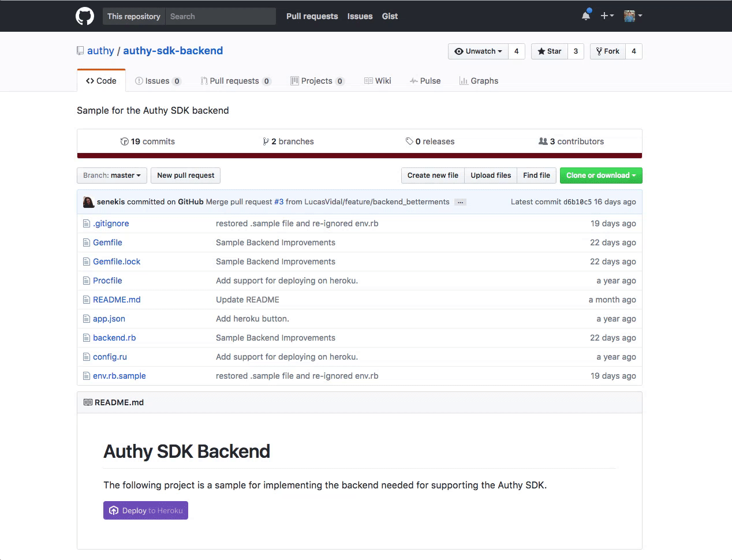Screen dimensions: 732x560
Task: Click Deploy to Heroku button
Action: [x=145, y=510]
